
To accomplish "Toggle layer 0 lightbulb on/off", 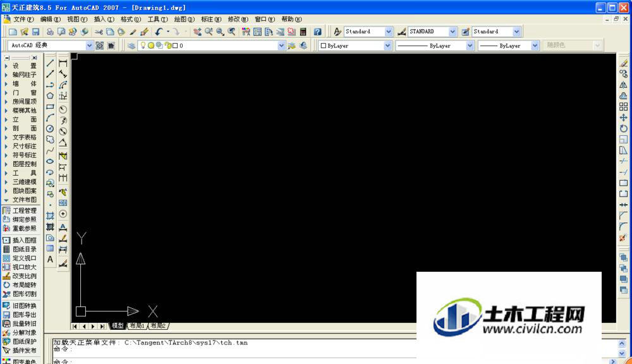I will 143,45.
